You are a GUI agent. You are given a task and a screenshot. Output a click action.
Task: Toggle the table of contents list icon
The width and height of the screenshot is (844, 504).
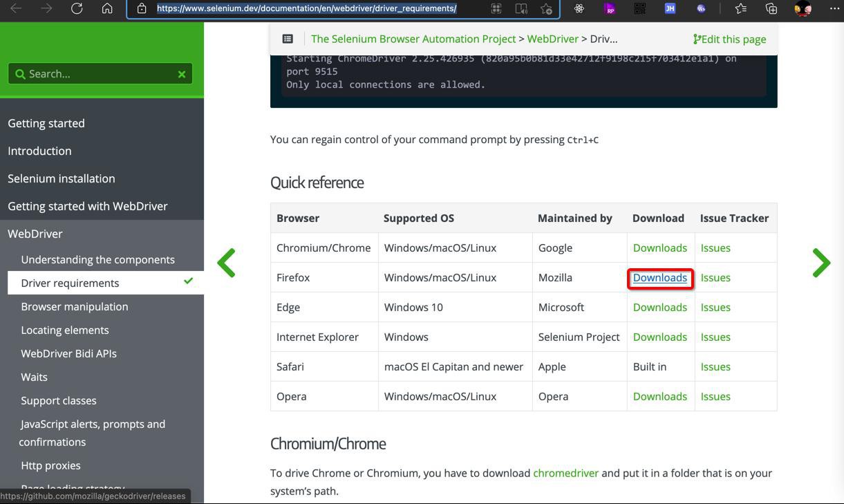(288, 39)
